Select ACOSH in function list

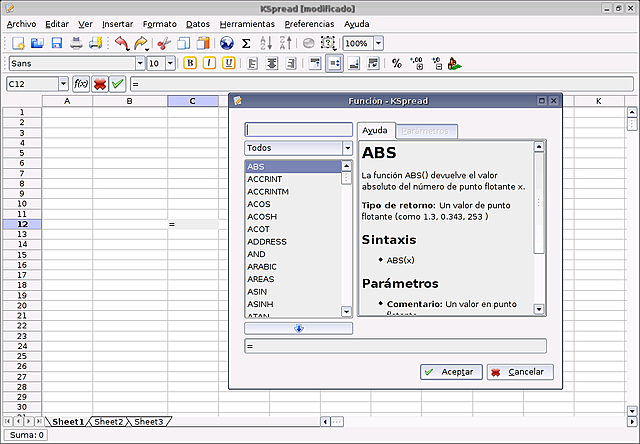pyautogui.click(x=293, y=217)
